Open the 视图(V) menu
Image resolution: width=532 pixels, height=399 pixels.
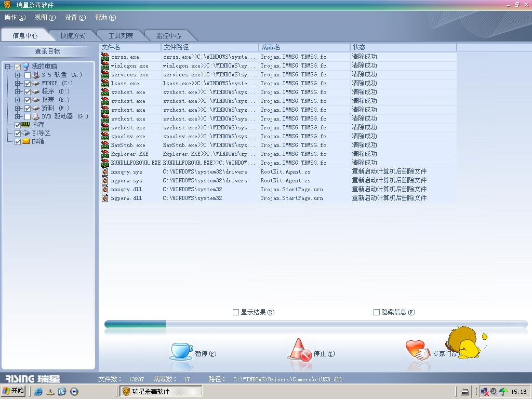coord(45,17)
